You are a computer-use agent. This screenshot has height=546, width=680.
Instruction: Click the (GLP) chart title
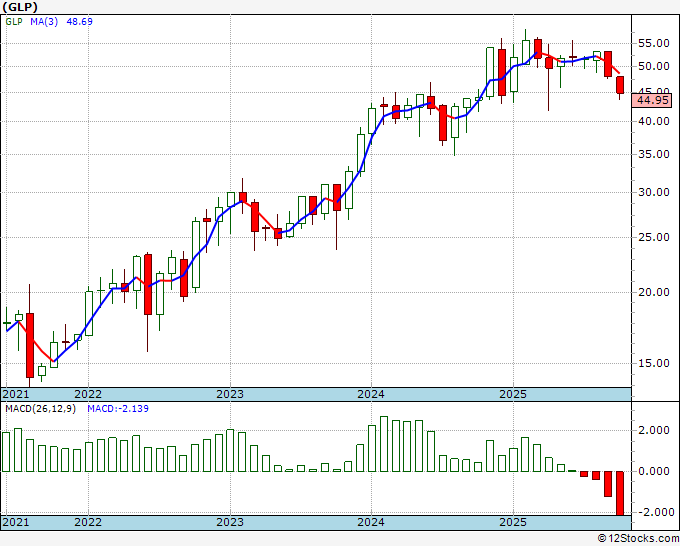click(20, 7)
